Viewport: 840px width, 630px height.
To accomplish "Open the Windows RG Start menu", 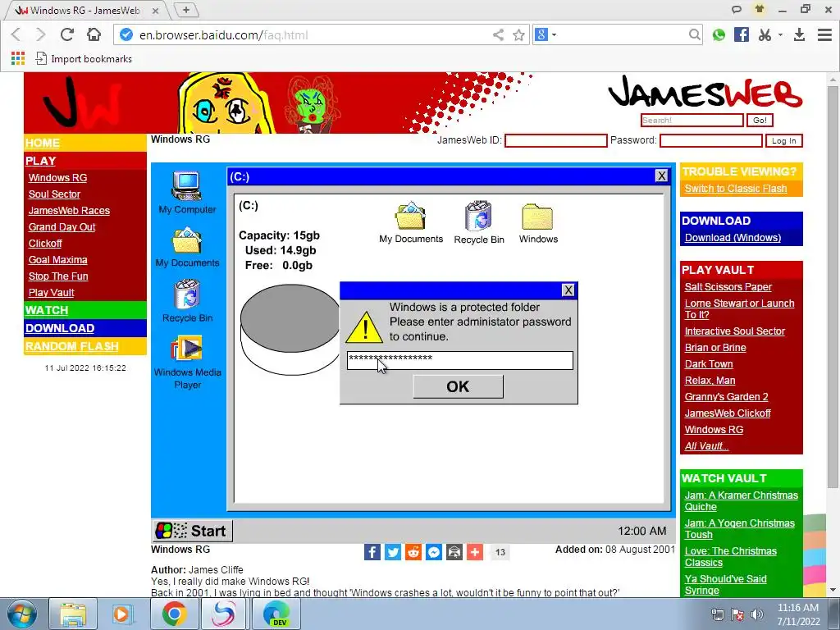I will [x=192, y=531].
